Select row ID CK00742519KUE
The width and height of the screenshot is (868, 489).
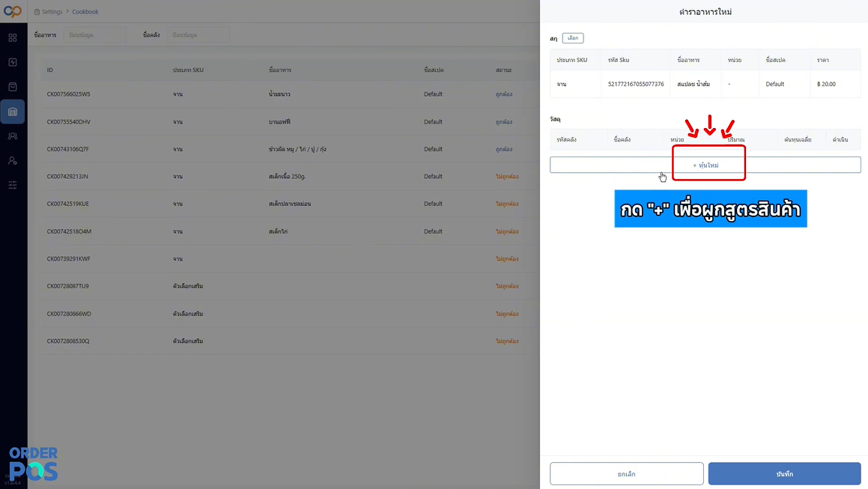[67, 204]
